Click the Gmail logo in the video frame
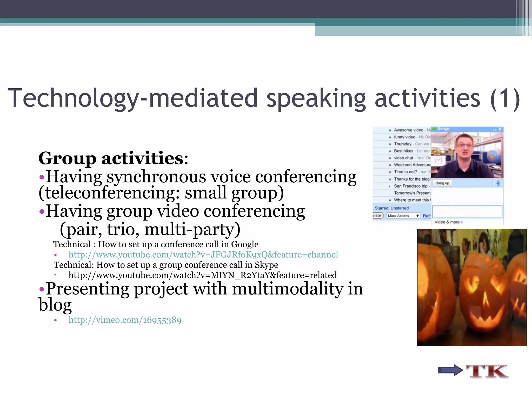This screenshot has height=399, width=532. tap(439, 161)
